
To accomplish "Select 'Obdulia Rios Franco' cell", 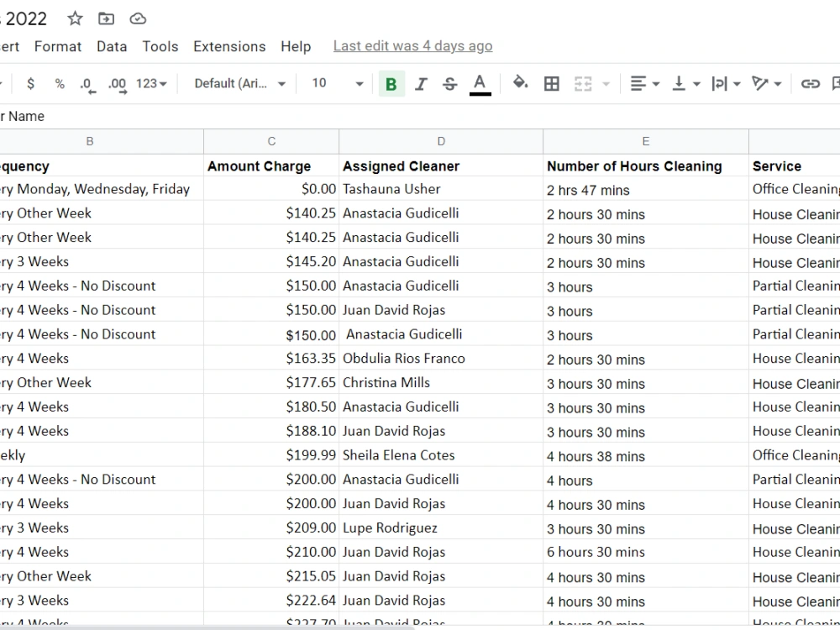I will pos(441,359).
